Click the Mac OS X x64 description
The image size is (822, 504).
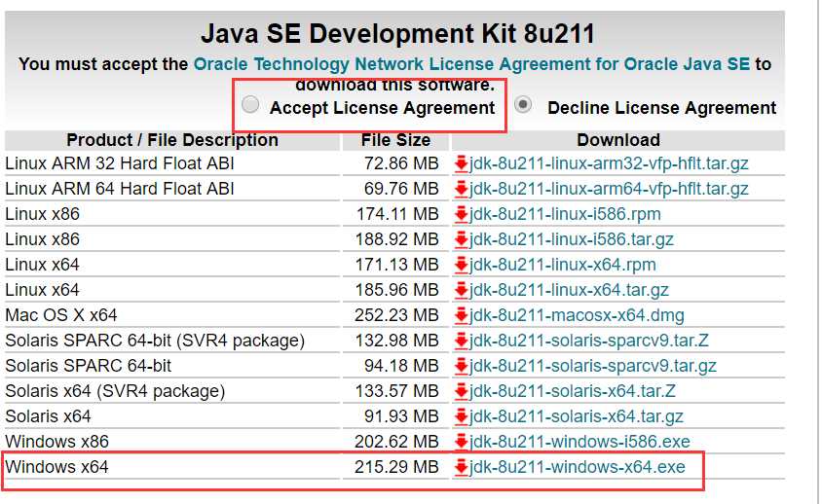61,315
